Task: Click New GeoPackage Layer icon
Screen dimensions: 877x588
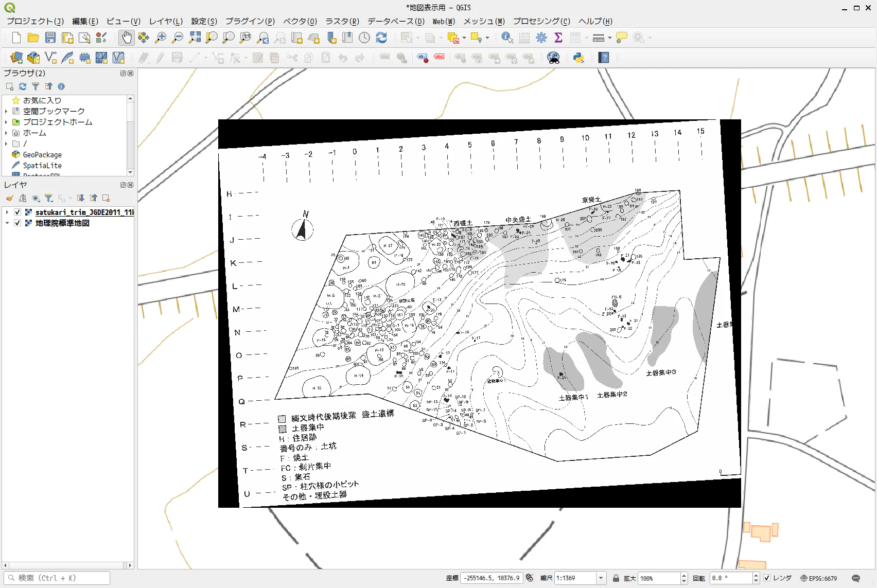Action: pyautogui.click(x=33, y=58)
